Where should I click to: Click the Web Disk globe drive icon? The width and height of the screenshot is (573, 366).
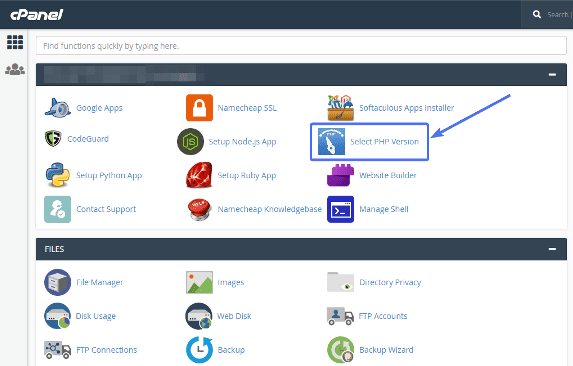click(199, 316)
